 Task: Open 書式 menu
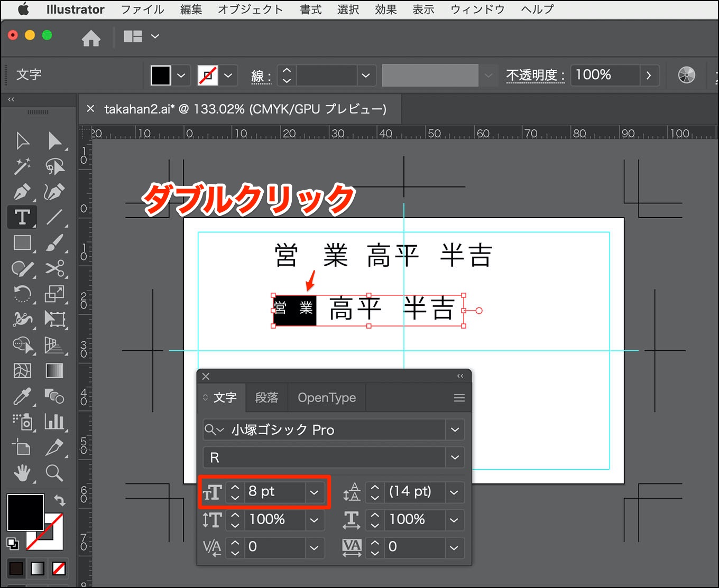click(311, 10)
